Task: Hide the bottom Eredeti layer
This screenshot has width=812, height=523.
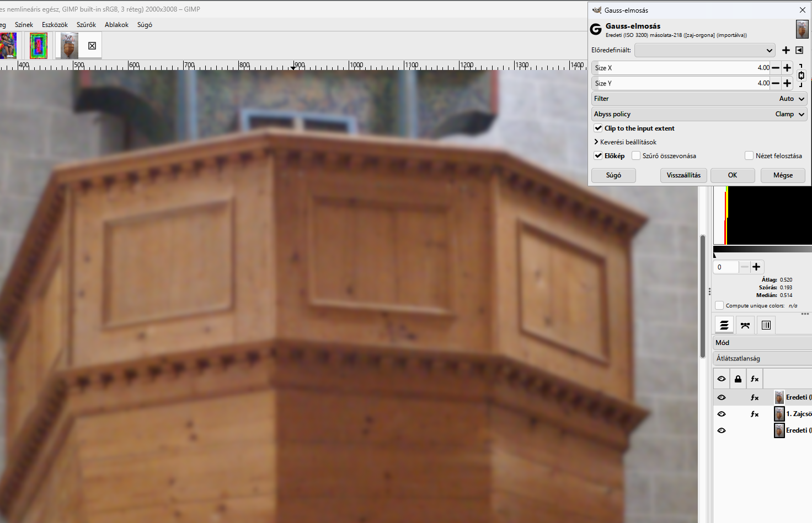Action: 722,430
